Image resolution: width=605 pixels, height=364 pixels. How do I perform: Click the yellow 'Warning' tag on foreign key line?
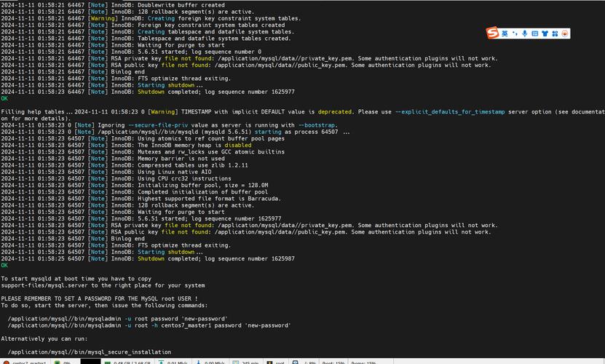103,18
